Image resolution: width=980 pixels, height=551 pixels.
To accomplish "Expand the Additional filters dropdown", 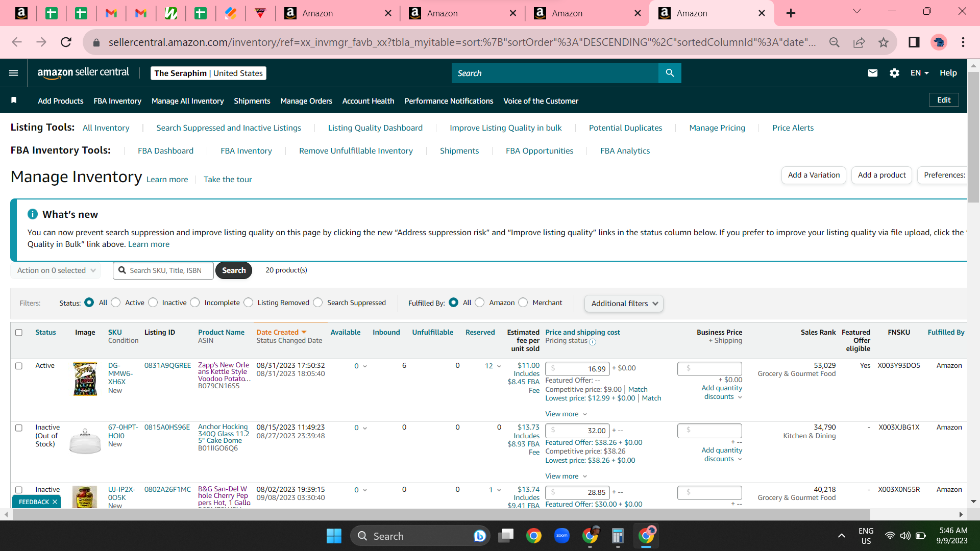I will pyautogui.click(x=624, y=304).
